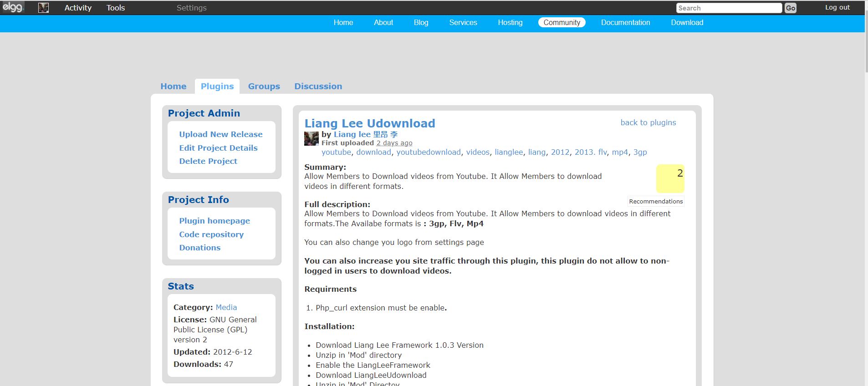
Task: Log out of the account
Action: [837, 7]
